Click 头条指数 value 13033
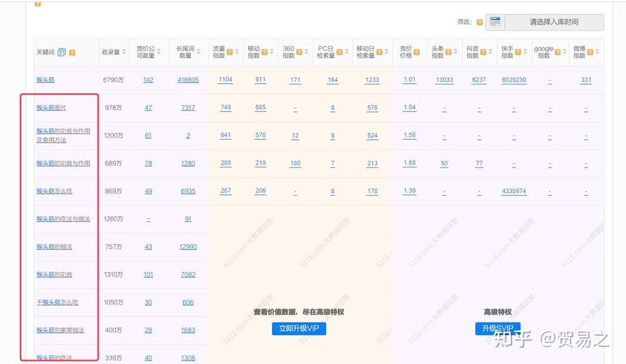The image size is (626, 364). pyautogui.click(x=445, y=80)
